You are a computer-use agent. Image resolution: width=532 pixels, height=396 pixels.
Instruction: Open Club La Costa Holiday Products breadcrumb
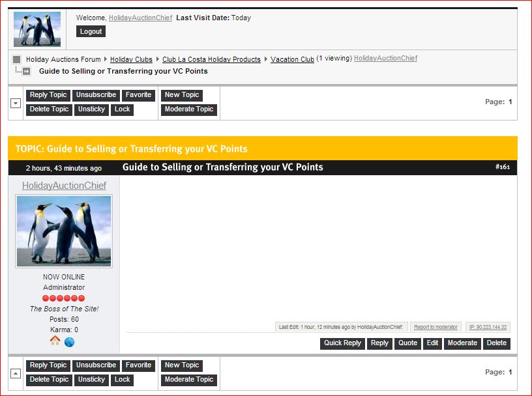pos(211,59)
